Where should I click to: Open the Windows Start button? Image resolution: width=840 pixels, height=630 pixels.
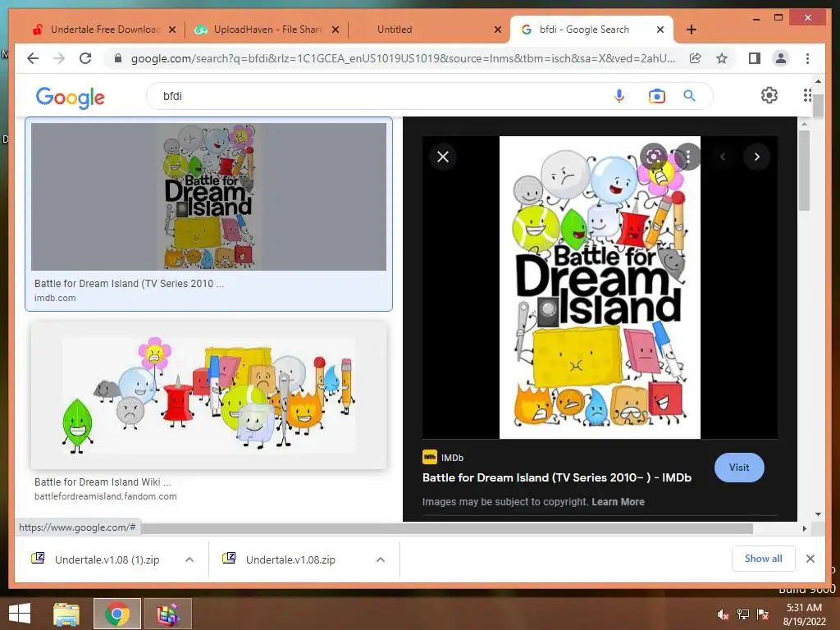click(x=20, y=614)
